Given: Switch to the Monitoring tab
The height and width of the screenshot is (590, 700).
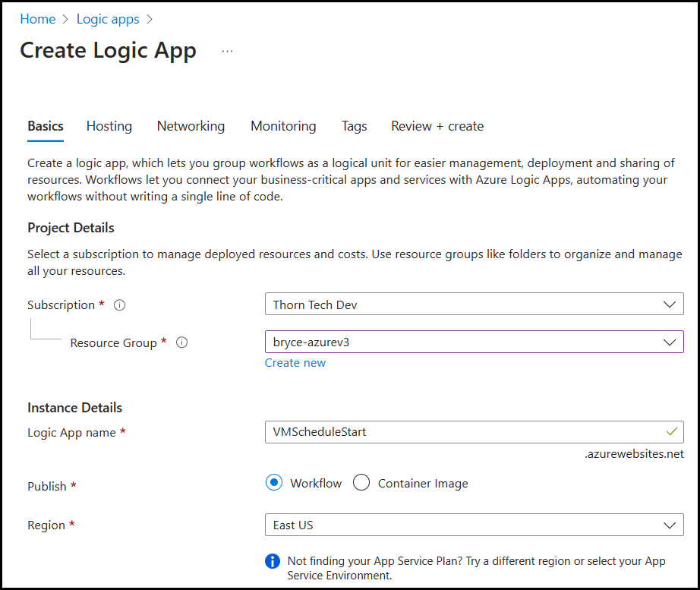Looking at the screenshot, I should (283, 126).
